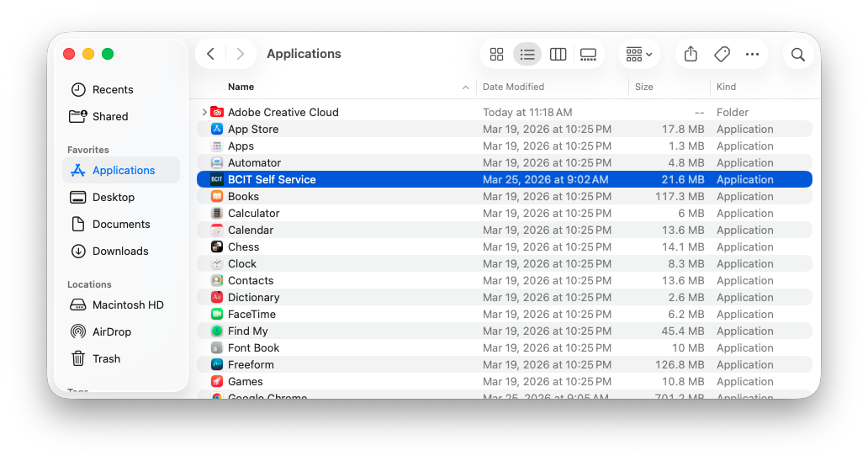Select the Chess app icon

click(x=217, y=246)
